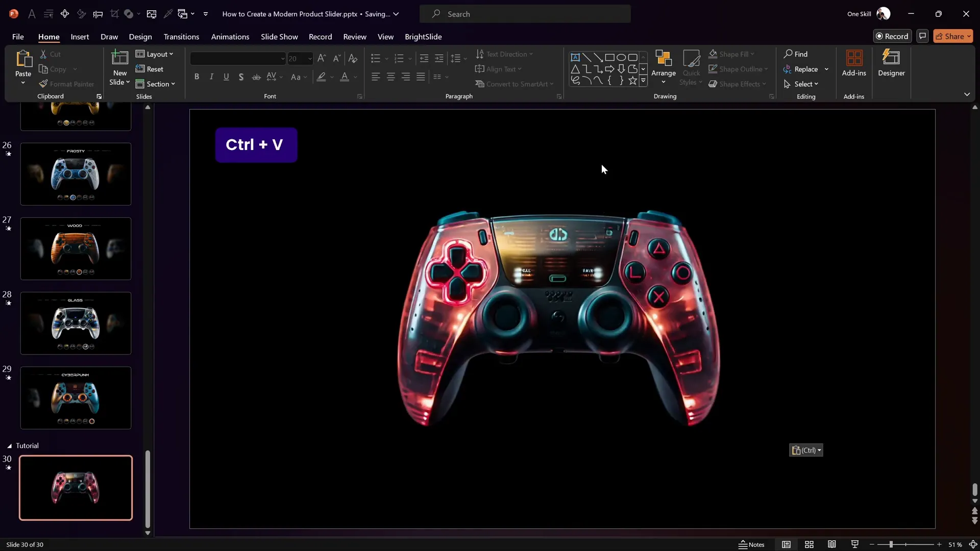
Task: Open the BrightSlide tab
Action: coord(423,37)
